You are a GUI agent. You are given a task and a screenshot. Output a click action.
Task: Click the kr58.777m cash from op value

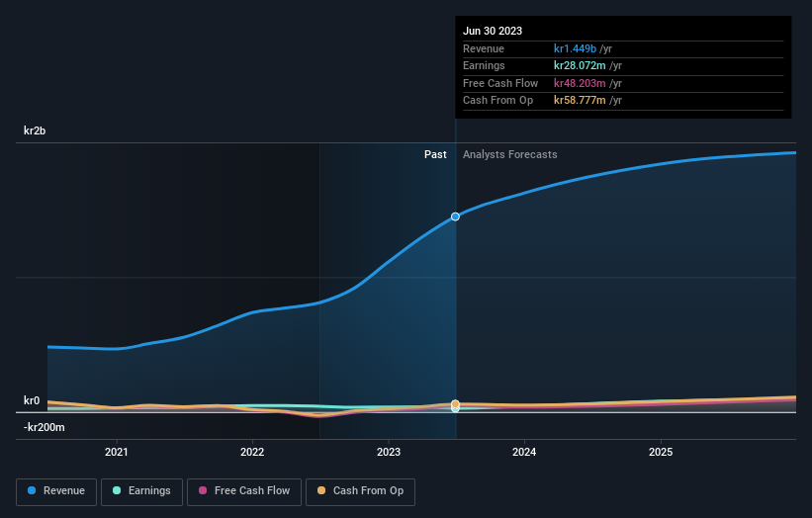580,101
